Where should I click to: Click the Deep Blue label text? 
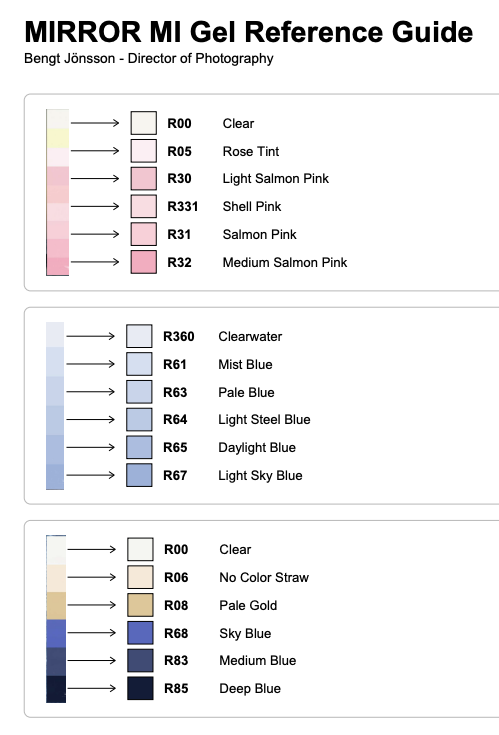click(250, 689)
